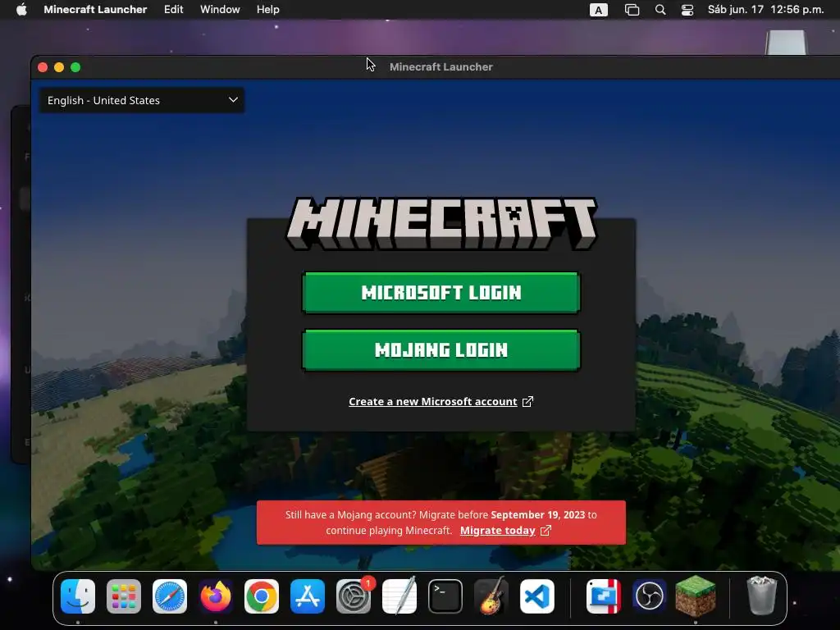Close the Minecraft Launcher window with red button
The image size is (840, 630).
click(x=43, y=67)
